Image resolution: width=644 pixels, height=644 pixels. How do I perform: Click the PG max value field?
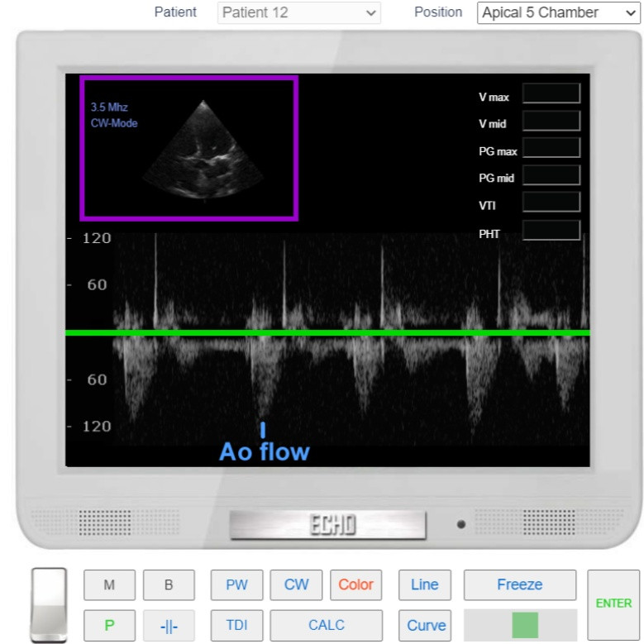pyautogui.click(x=551, y=148)
